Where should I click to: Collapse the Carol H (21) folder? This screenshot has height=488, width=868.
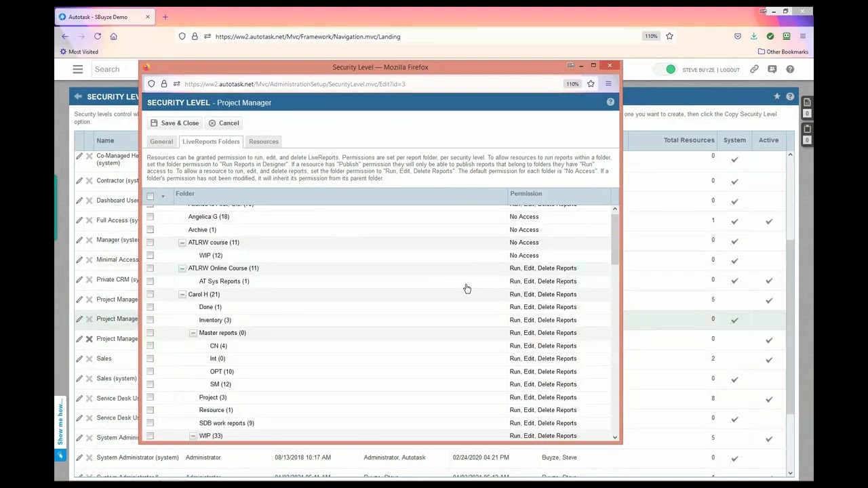[182, 294]
